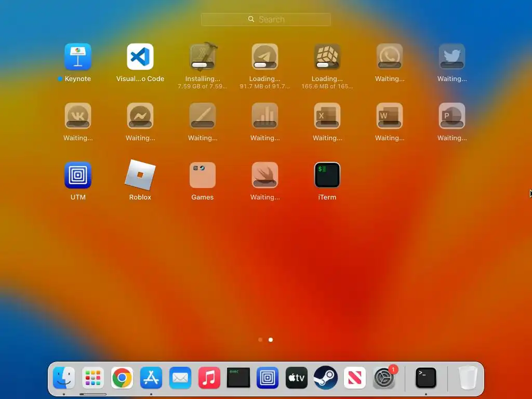The image size is (532, 399).
Task: Launch Visual Studio Code
Action: [140, 57]
